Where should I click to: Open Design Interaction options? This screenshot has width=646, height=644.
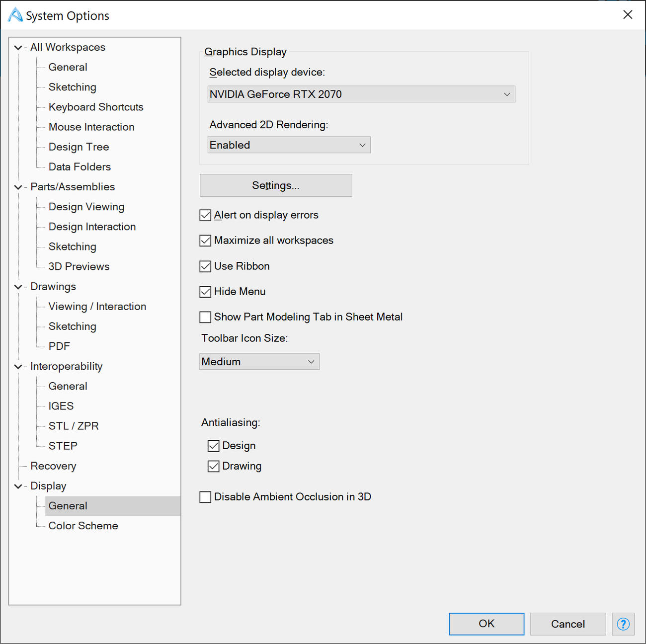tap(92, 227)
